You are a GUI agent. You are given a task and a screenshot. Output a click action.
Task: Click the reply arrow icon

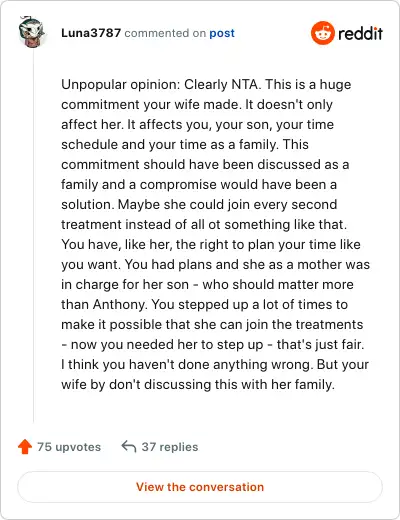tap(129, 446)
